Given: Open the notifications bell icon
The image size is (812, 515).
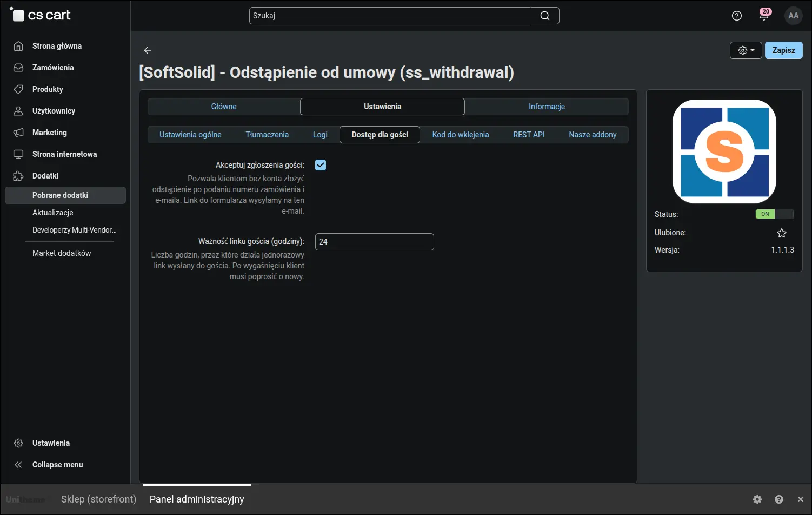Looking at the screenshot, I should click(x=764, y=15).
